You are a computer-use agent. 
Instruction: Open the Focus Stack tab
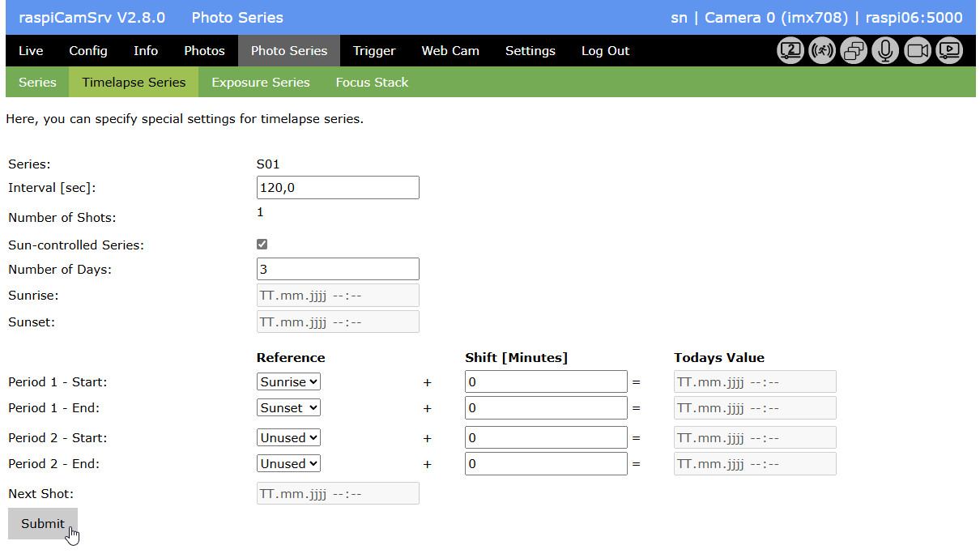click(372, 83)
